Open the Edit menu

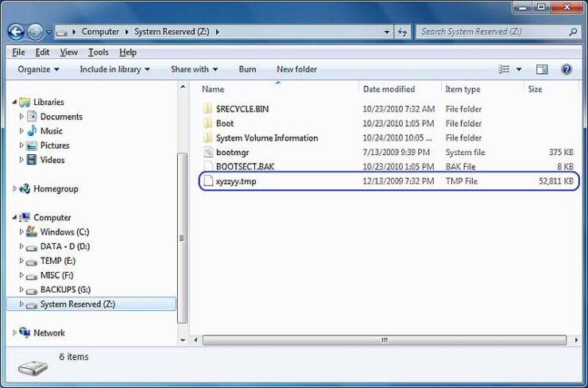(x=42, y=52)
